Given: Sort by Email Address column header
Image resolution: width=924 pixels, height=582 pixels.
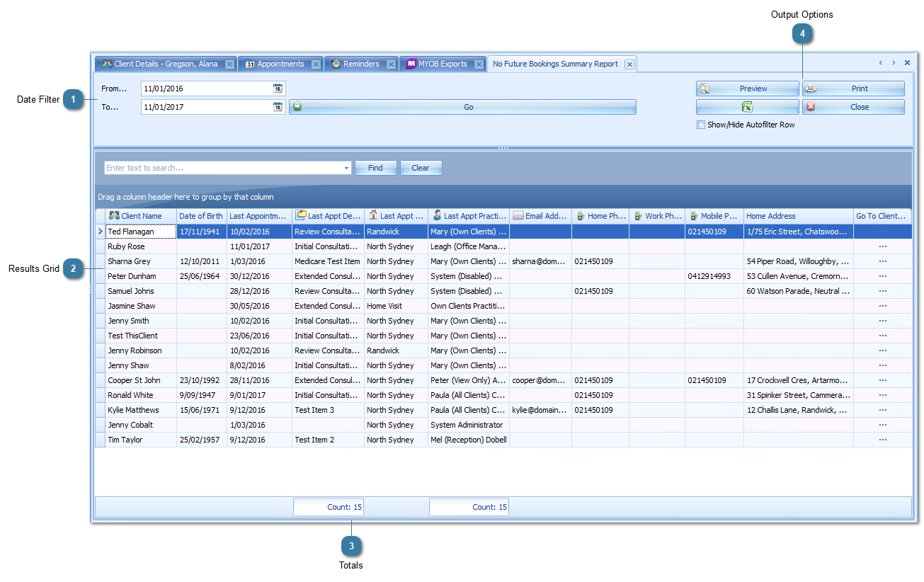Looking at the screenshot, I should (540, 216).
